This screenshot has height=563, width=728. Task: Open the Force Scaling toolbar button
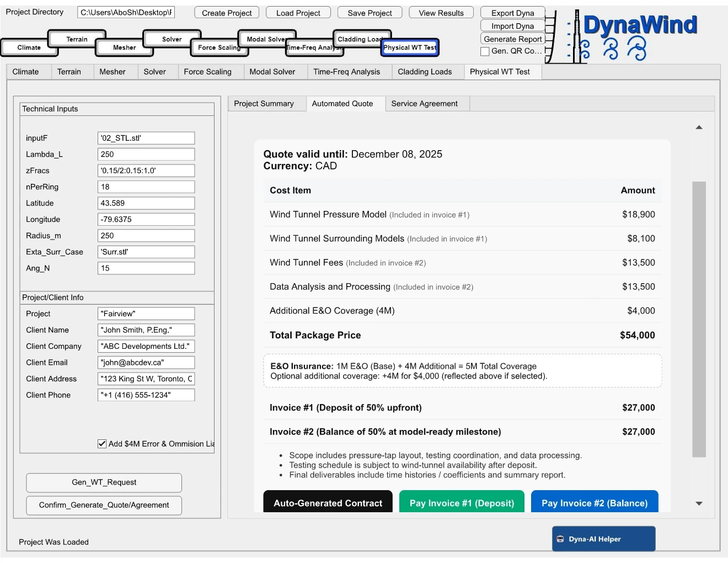pos(219,48)
